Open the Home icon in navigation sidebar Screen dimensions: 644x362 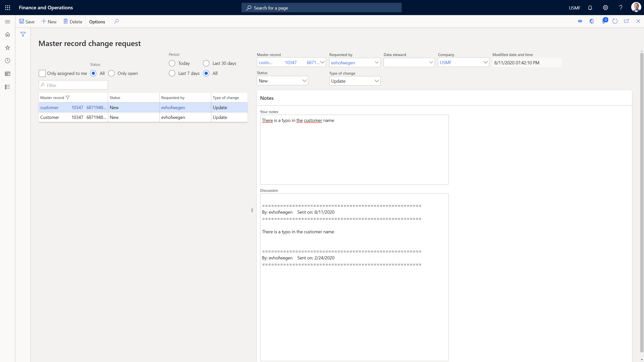coord(8,34)
